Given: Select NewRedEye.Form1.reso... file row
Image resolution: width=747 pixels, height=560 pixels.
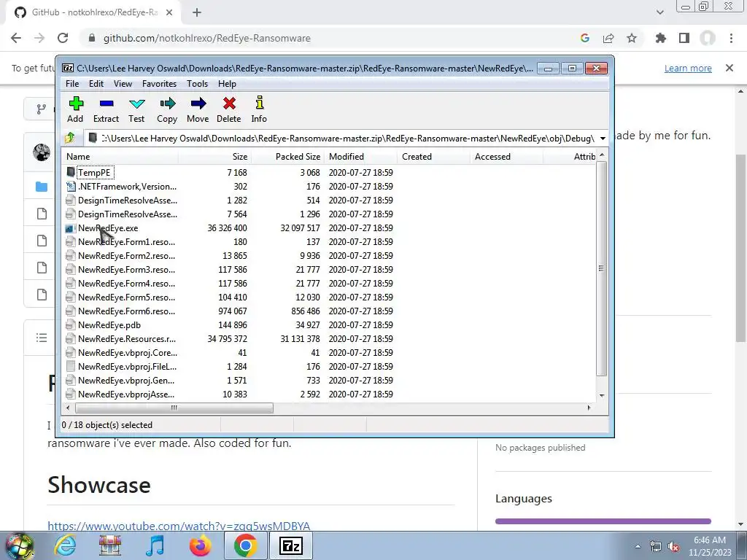Looking at the screenshot, I should (x=329, y=242).
